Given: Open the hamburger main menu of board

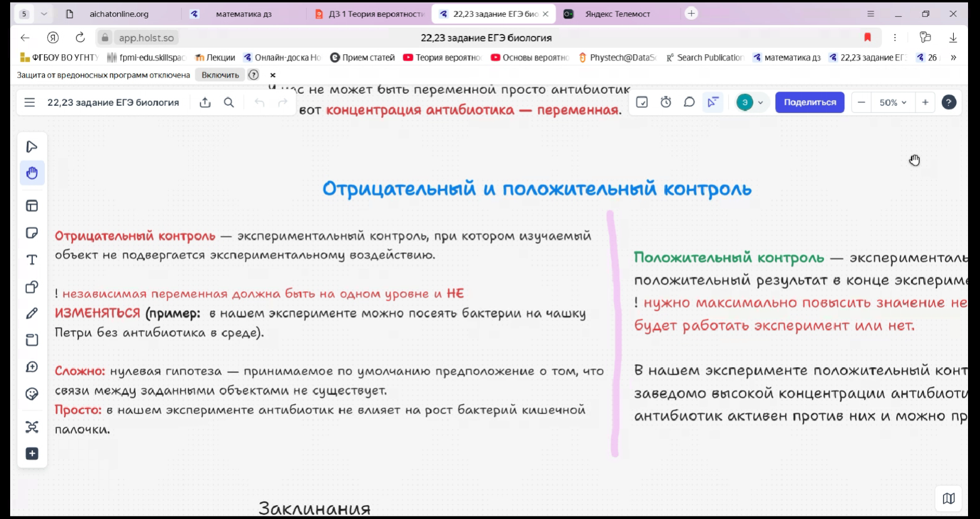Looking at the screenshot, I should click(x=29, y=102).
